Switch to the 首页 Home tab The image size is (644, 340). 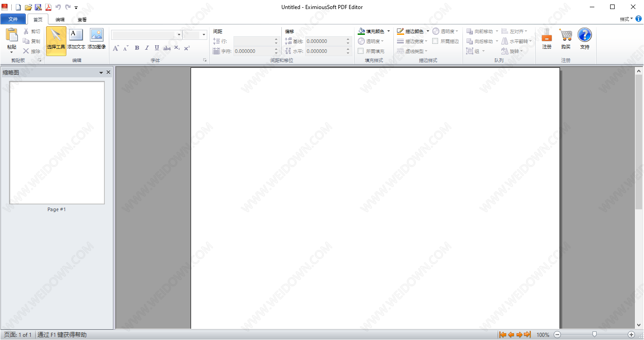click(38, 19)
